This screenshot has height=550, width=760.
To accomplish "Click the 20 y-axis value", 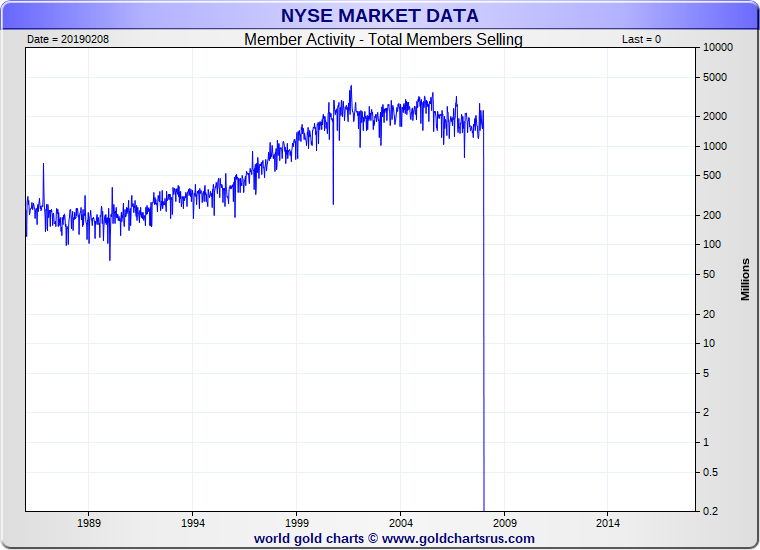I will [709, 314].
